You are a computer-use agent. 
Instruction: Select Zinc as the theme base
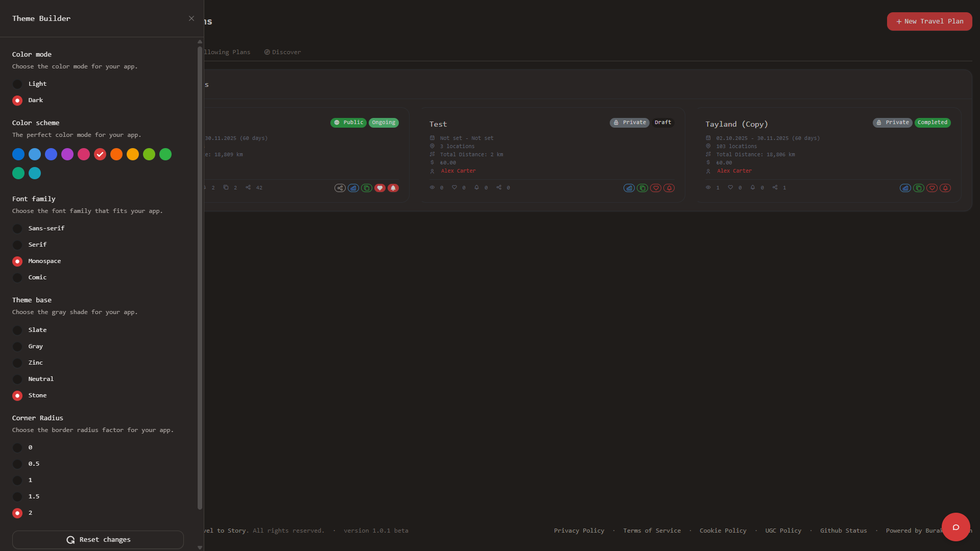point(17,363)
